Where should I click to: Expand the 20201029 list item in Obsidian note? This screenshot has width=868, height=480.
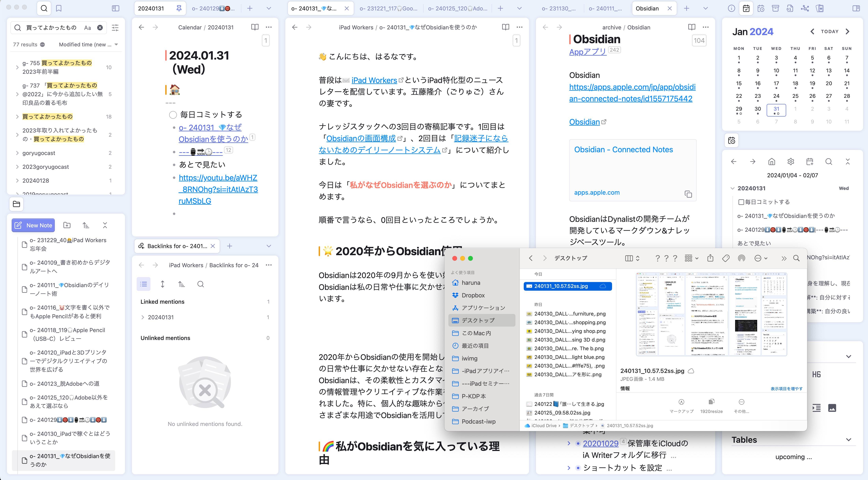tap(569, 443)
